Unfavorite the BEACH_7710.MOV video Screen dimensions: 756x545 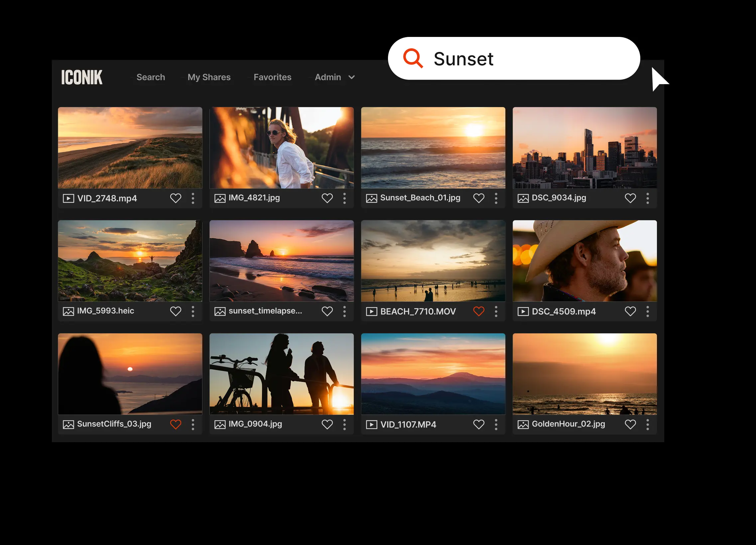(x=479, y=311)
